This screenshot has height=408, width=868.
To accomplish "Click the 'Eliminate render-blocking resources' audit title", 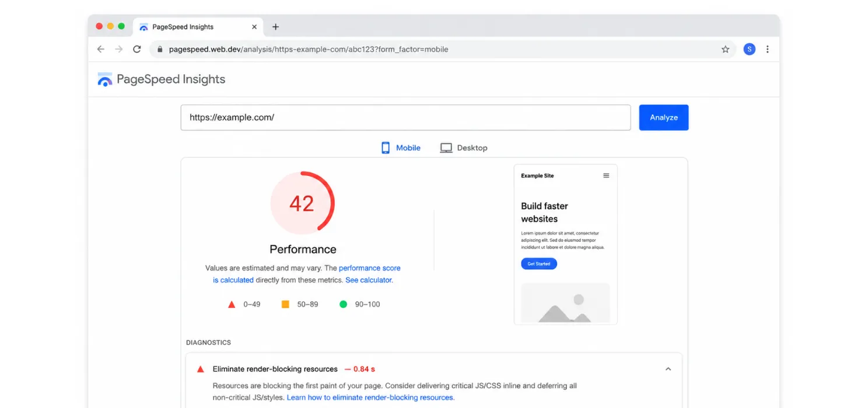I will [x=275, y=369].
